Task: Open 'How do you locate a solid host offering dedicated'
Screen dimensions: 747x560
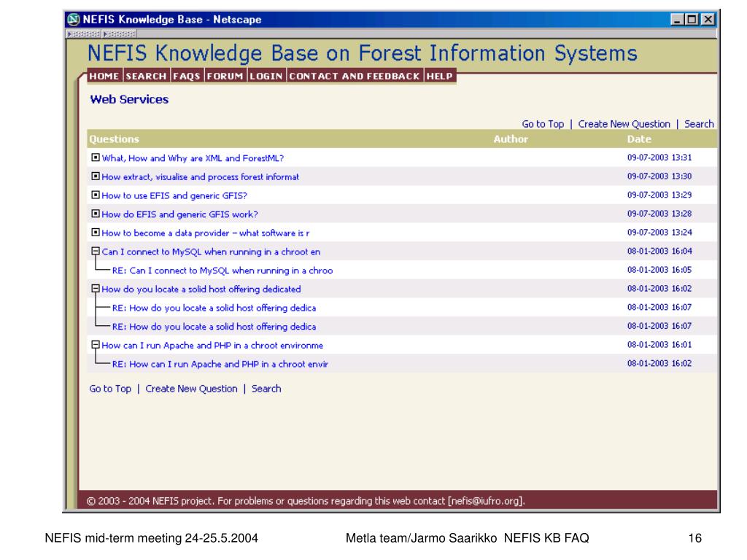Action: coord(201,289)
